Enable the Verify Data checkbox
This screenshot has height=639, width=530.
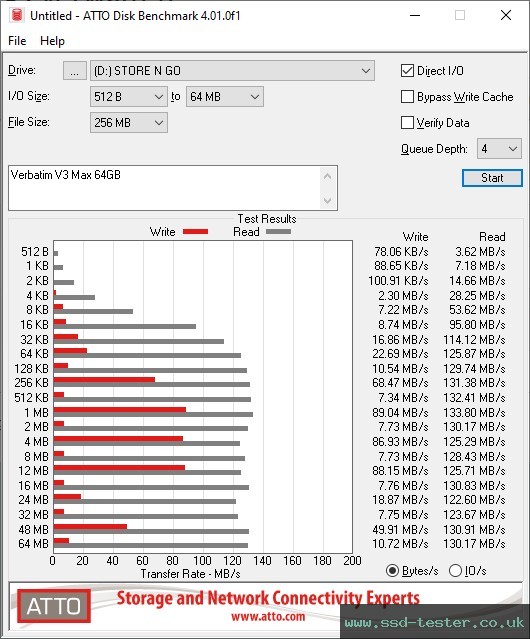click(407, 122)
